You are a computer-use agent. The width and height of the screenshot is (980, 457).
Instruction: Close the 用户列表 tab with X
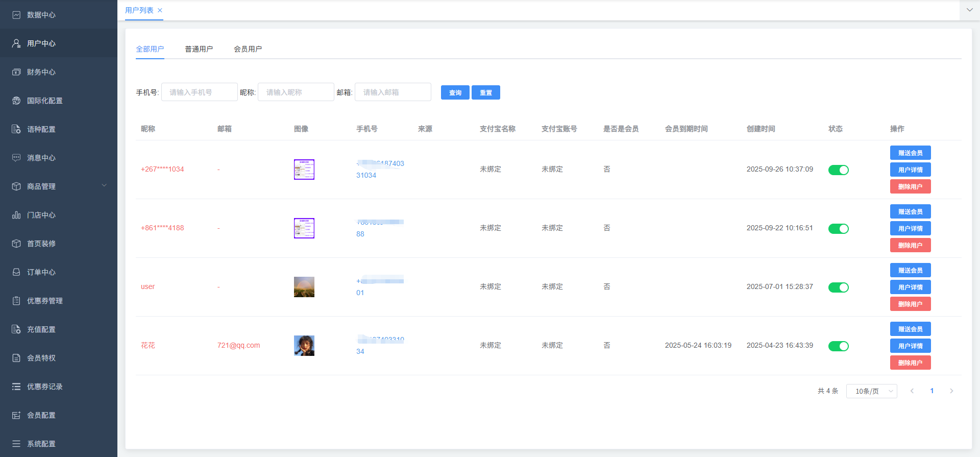160,10
